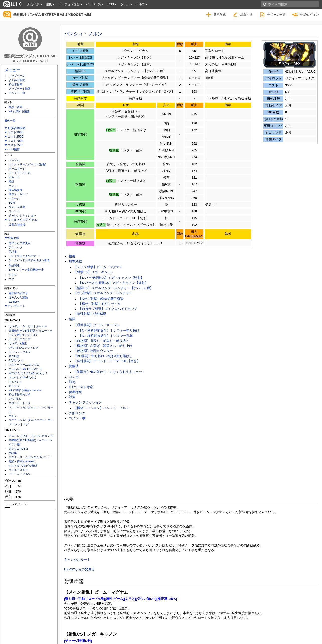Jump to 【格闘CS】リボルビング・ランチャー【ナパーム弾】
Viewport: 322px width, 644px height.
click(113, 288)
